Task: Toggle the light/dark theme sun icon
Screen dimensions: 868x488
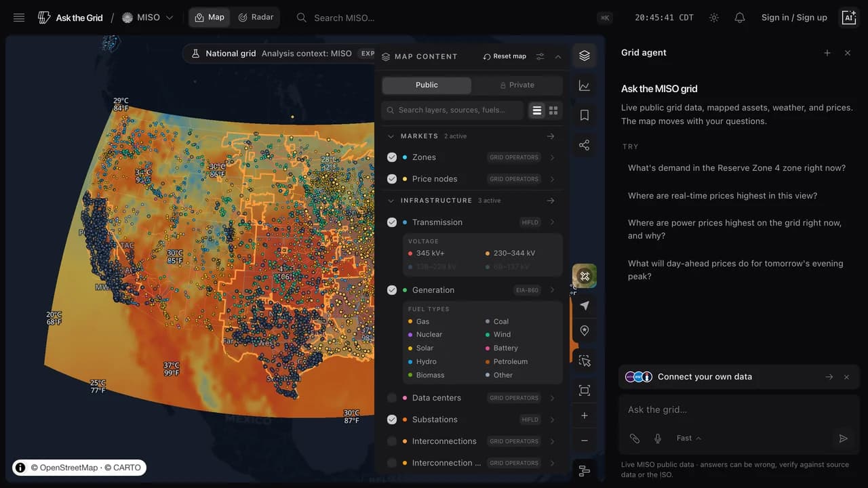Action: coord(714,18)
